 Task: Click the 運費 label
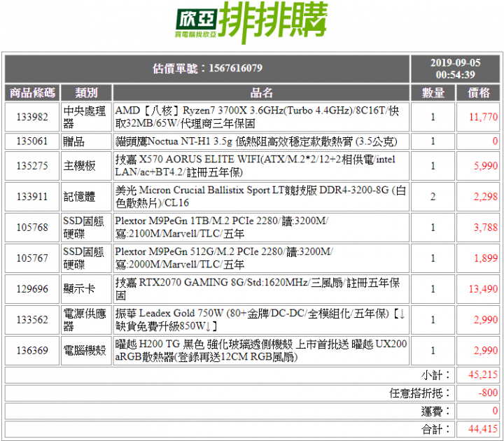(436, 411)
